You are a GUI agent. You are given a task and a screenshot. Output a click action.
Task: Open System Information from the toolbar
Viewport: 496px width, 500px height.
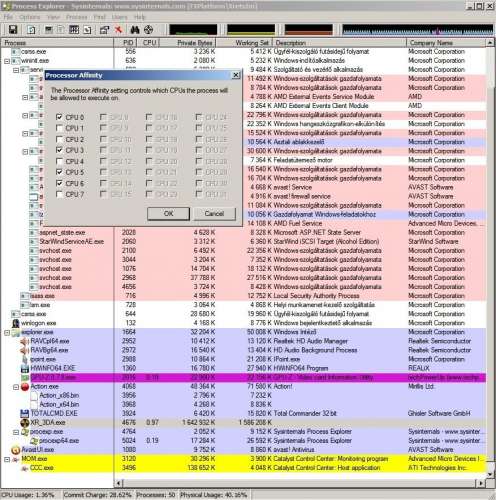pos(49,30)
